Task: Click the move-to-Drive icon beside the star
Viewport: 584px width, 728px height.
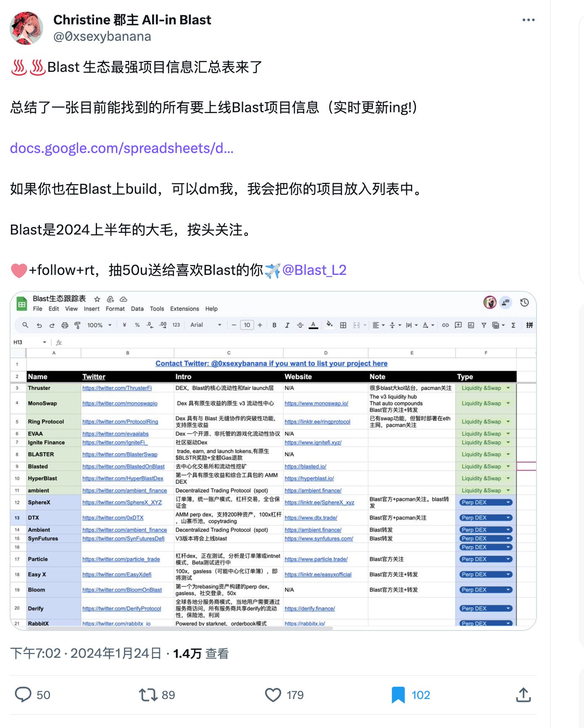Action: tap(110, 299)
